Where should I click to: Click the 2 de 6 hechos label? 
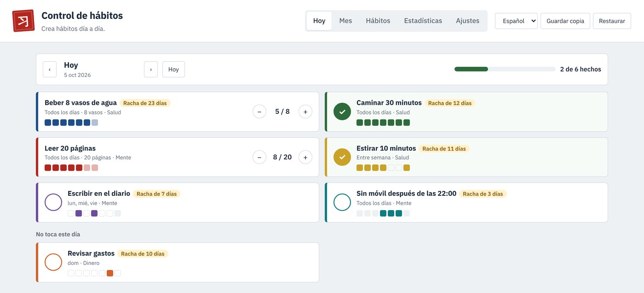(581, 69)
